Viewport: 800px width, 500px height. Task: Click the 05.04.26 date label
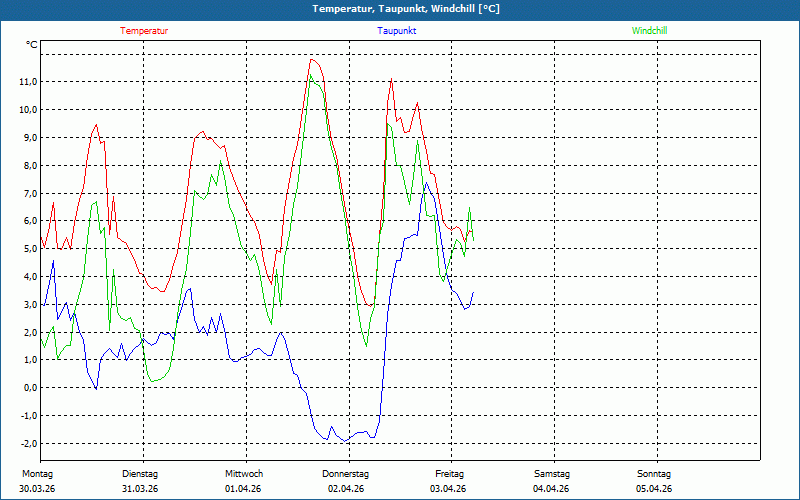coord(654,489)
